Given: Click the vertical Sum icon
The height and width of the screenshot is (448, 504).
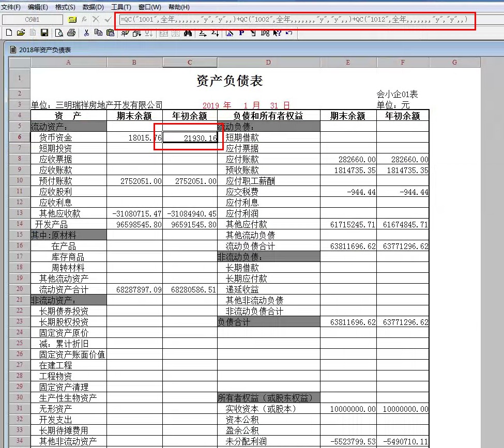Looking at the screenshot, I should point(215,33).
